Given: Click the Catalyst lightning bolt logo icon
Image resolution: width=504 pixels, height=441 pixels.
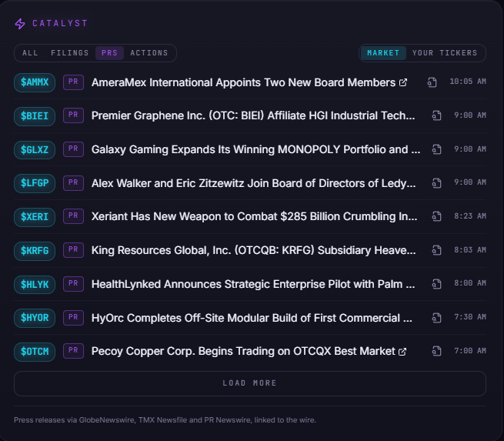Looking at the screenshot, I should click(x=20, y=24).
